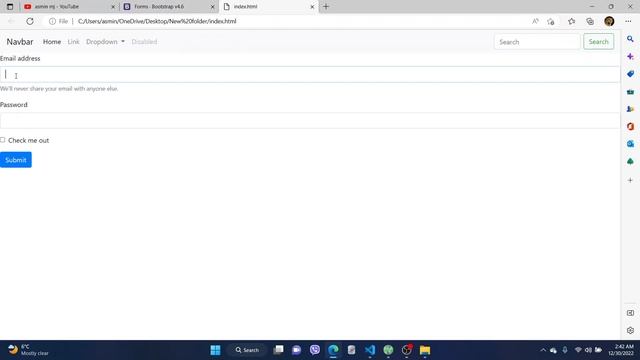Open the Collections icon

590,21
